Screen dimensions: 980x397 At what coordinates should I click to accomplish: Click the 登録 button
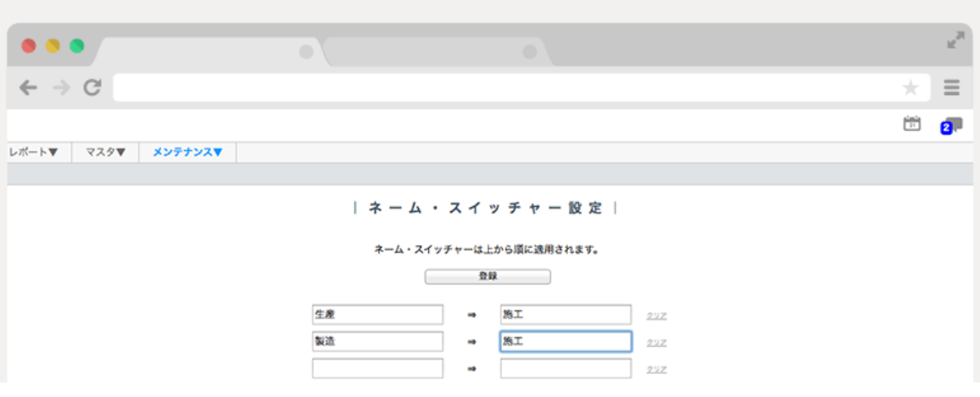[487, 277]
